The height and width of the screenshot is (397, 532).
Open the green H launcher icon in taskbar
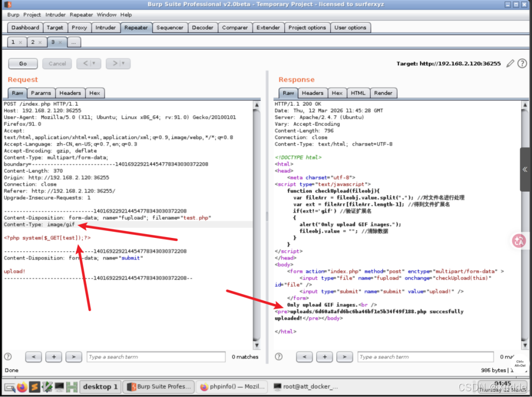72,387
